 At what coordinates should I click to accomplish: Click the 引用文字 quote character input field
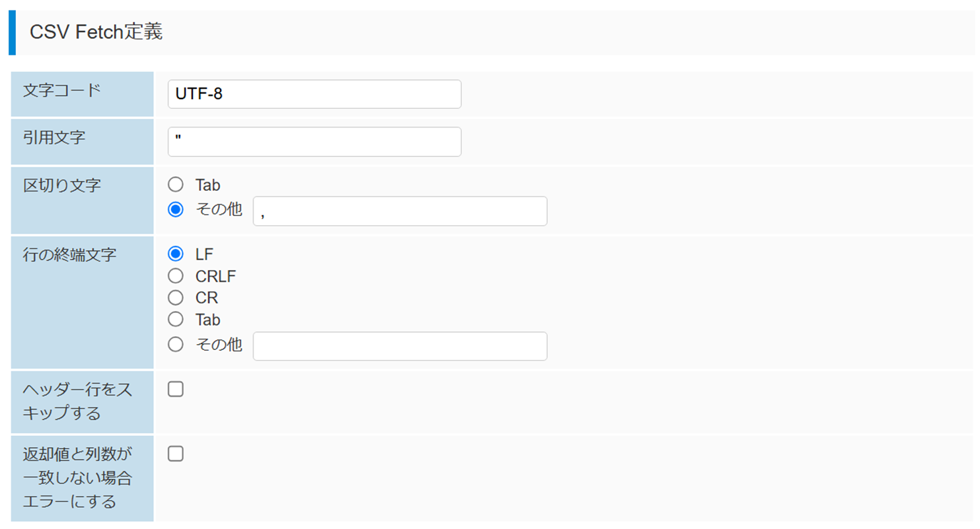pos(314,142)
